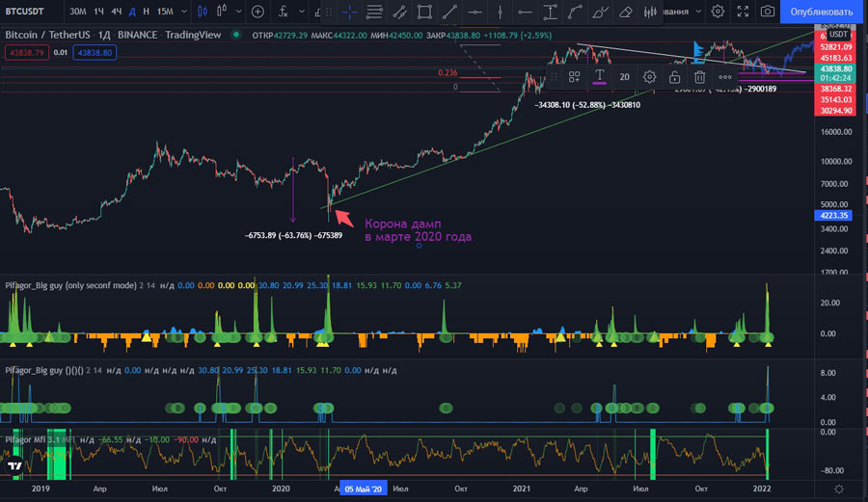Delete the selected text with trash icon
Viewport: 868px width, 502px height.
700,76
